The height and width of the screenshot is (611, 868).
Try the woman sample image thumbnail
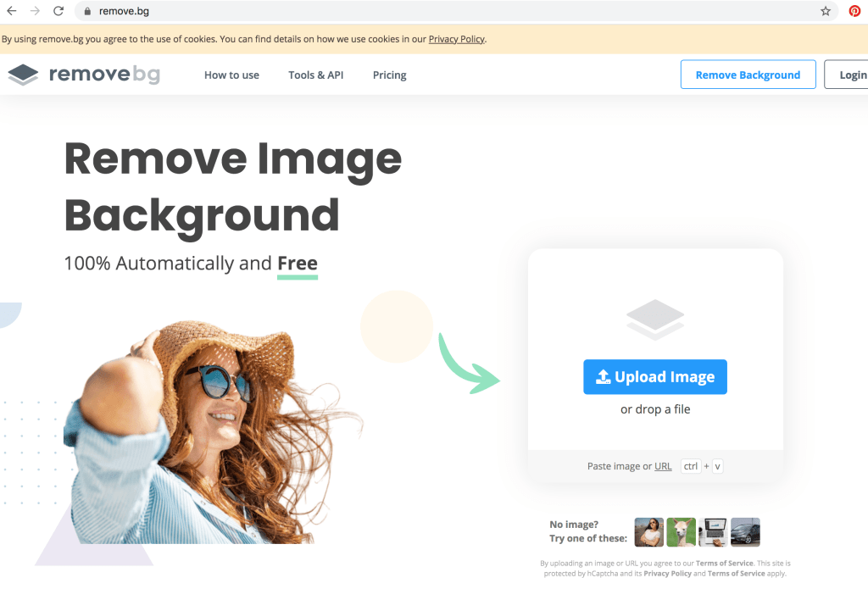(x=649, y=532)
